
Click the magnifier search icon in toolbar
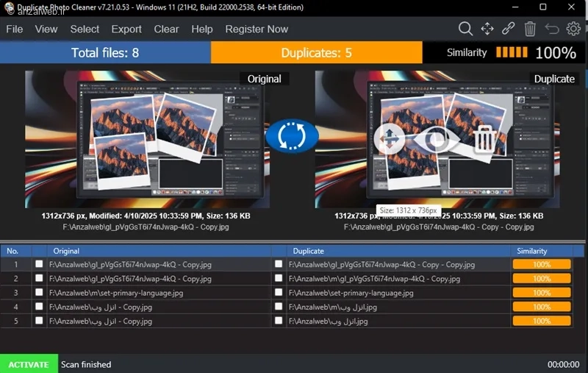(465, 29)
